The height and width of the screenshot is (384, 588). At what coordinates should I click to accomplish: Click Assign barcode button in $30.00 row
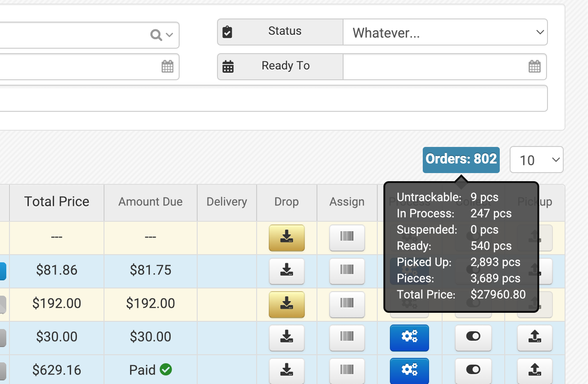click(347, 338)
